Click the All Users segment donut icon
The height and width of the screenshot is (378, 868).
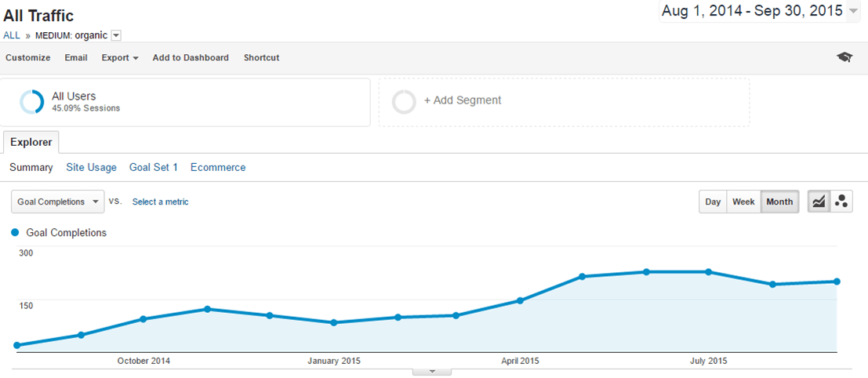[32, 102]
